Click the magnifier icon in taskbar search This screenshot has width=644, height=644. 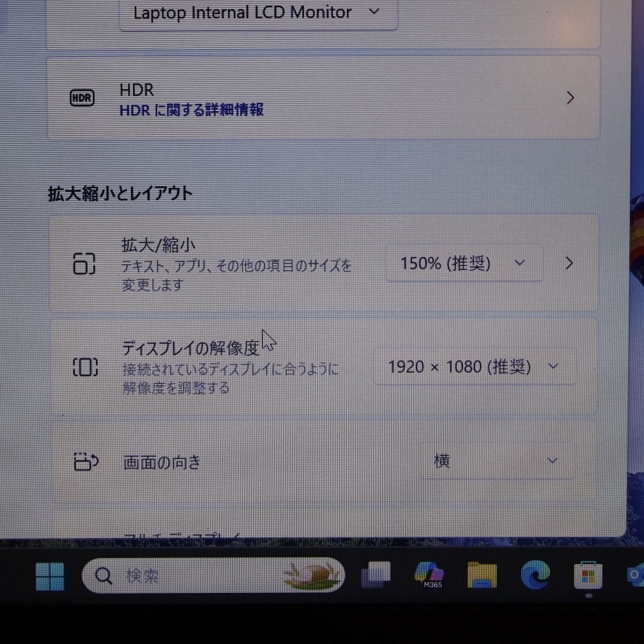pos(104,576)
